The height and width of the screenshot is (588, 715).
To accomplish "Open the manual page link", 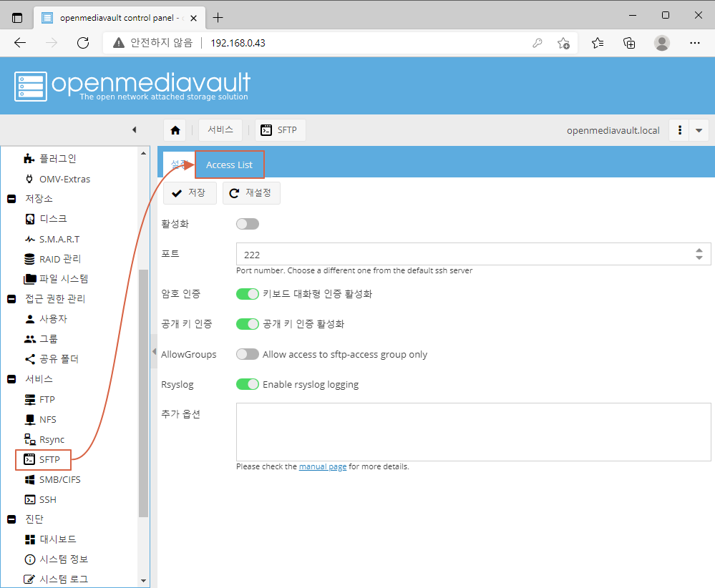I will click(x=322, y=467).
